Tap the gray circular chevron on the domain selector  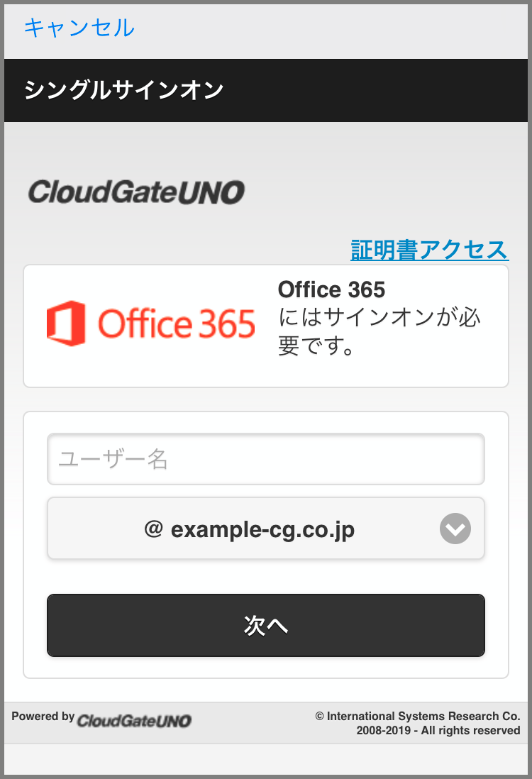455,528
